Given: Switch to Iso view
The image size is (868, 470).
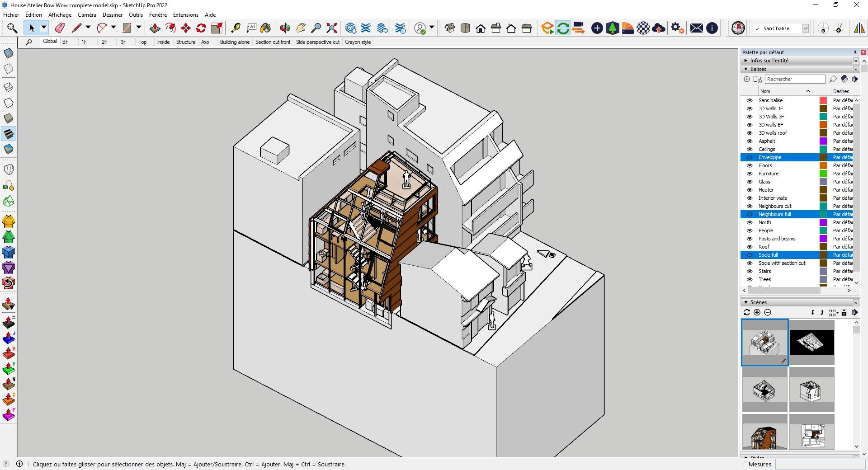Looking at the screenshot, I should (x=450, y=28).
